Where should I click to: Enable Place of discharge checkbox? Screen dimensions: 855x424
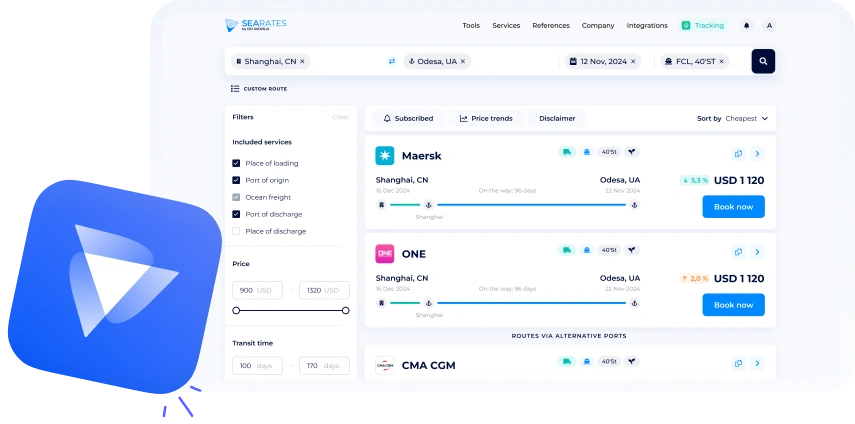coord(236,231)
